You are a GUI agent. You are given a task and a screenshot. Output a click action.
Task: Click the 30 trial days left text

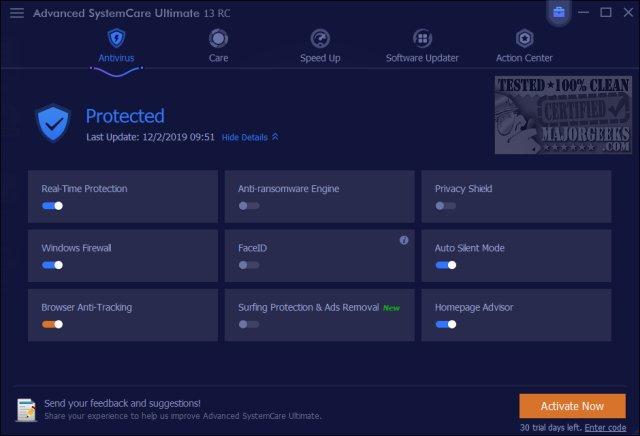551,427
